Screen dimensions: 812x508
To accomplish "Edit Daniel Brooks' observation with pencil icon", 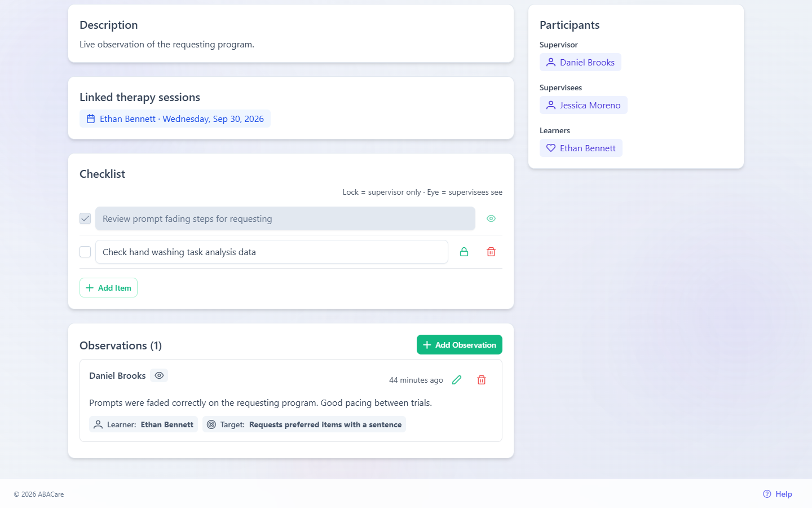I will [x=457, y=380].
